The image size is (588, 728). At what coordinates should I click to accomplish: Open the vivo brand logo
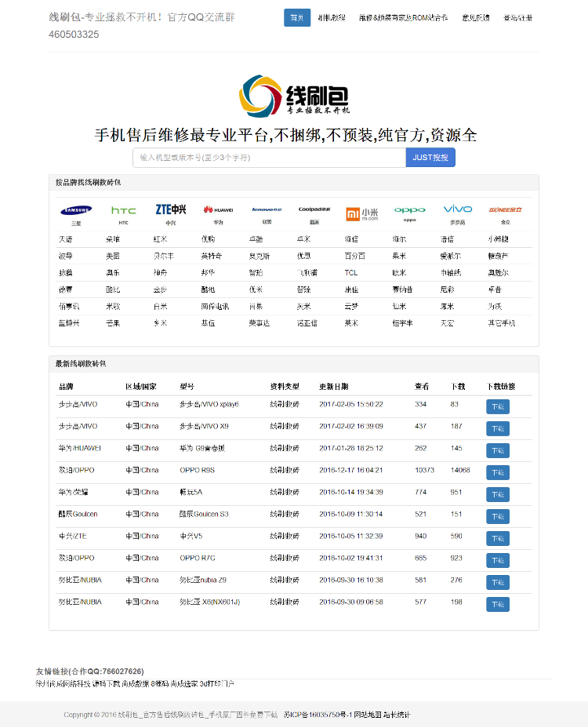click(x=458, y=209)
